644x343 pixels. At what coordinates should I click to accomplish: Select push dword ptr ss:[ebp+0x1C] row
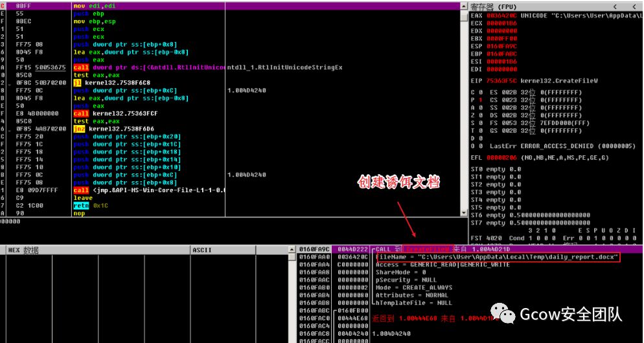tap(128, 144)
